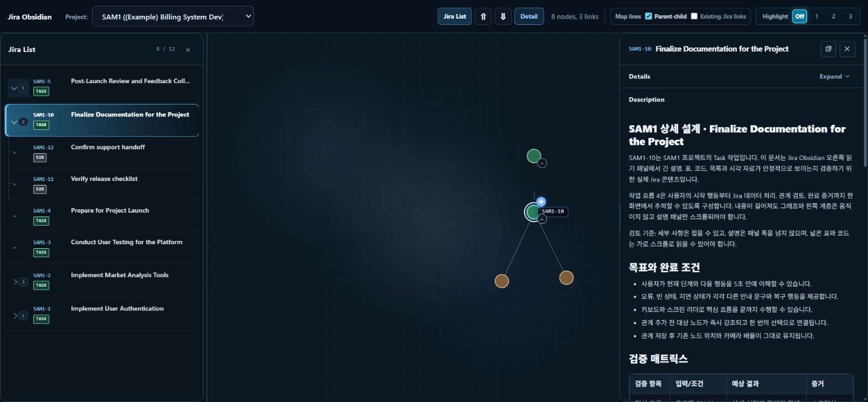Viewport: 868px width, 402px height.
Task: Select Conduct User Testing for the Platform
Action: (x=102, y=248)
